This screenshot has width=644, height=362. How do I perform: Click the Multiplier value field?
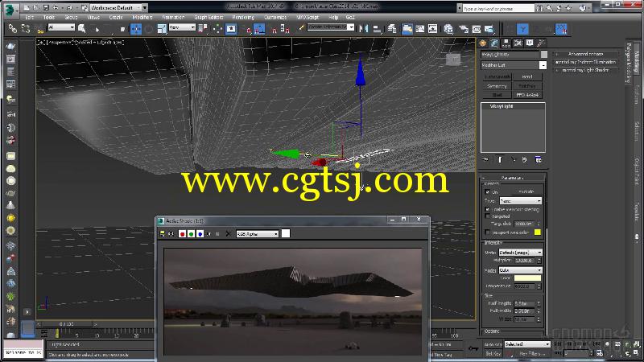coord(523,261)
